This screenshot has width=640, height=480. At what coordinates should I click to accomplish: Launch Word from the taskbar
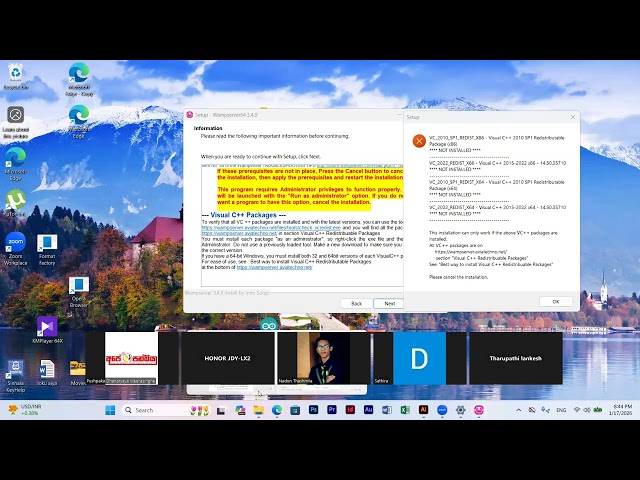point(387,410)
